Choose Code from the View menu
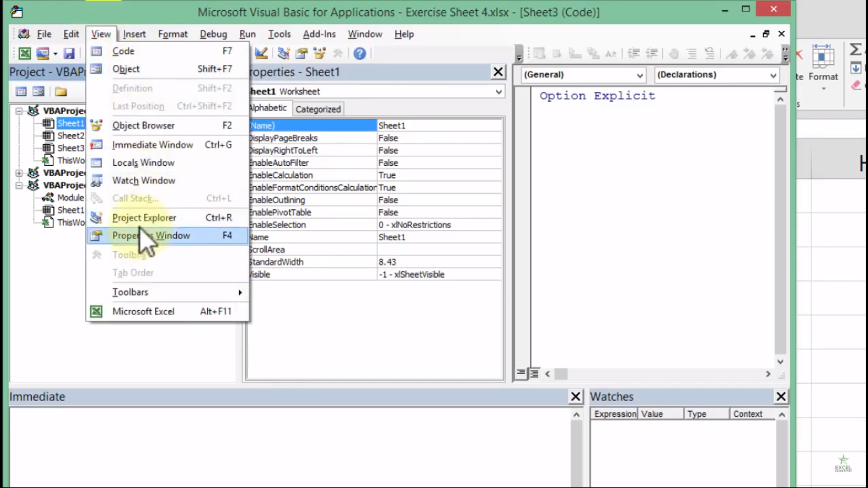868x488 pixels. (x=168, y=51)
